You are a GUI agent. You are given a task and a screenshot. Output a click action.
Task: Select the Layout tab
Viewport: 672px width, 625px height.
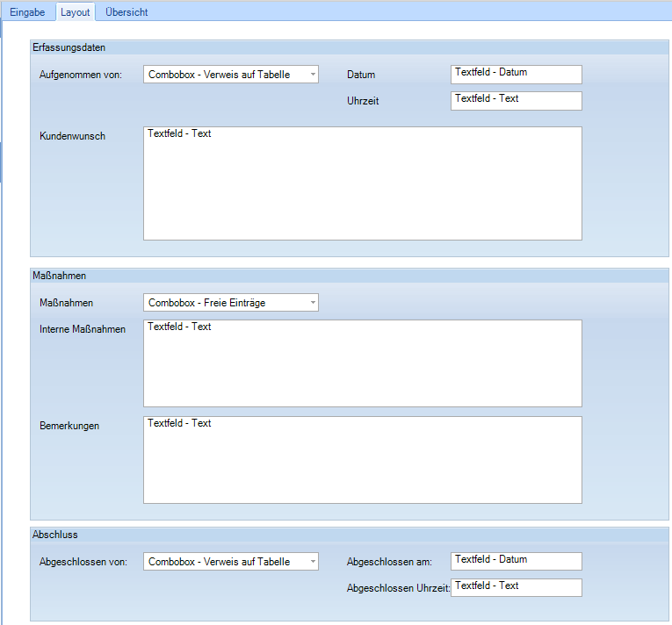point(76,12)
